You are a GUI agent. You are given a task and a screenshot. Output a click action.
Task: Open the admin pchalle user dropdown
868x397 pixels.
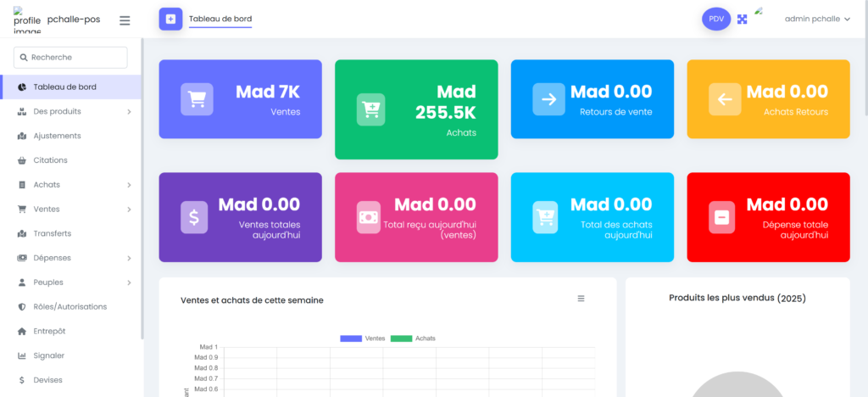click(817, 19)
